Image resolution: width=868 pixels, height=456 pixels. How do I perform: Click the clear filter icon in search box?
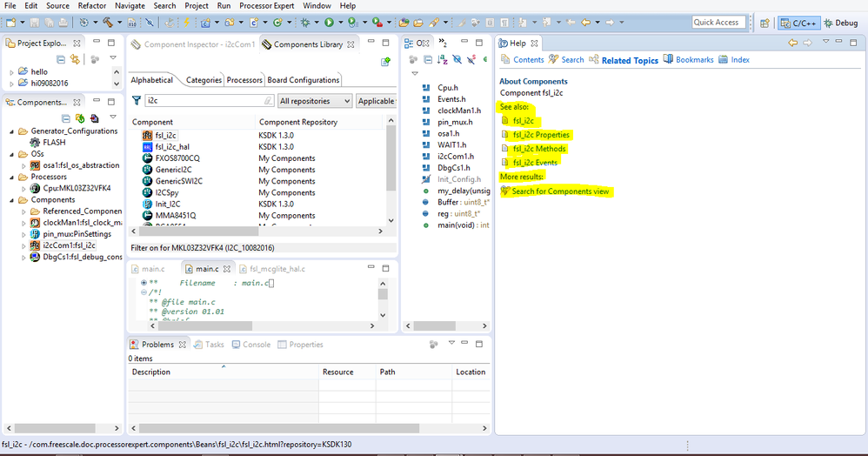coord(268,100)
